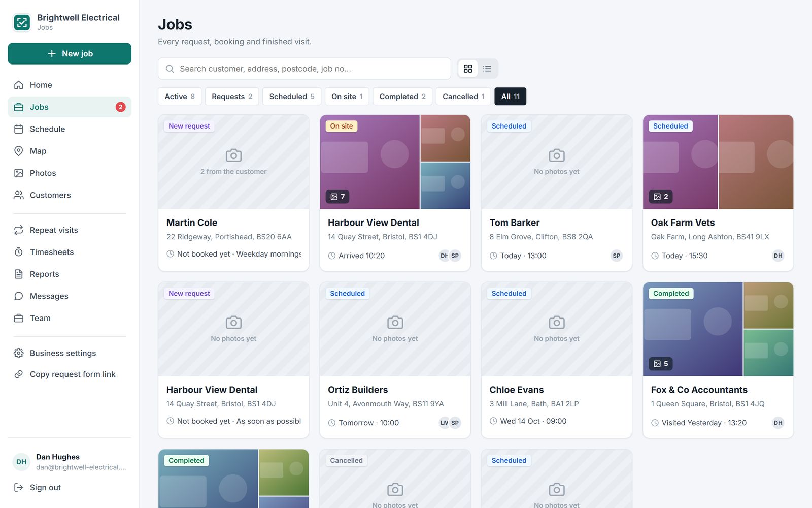Click DH avatar on Fox & Co card
Viewport: 812px width, 508px height.
click(778, 423)
